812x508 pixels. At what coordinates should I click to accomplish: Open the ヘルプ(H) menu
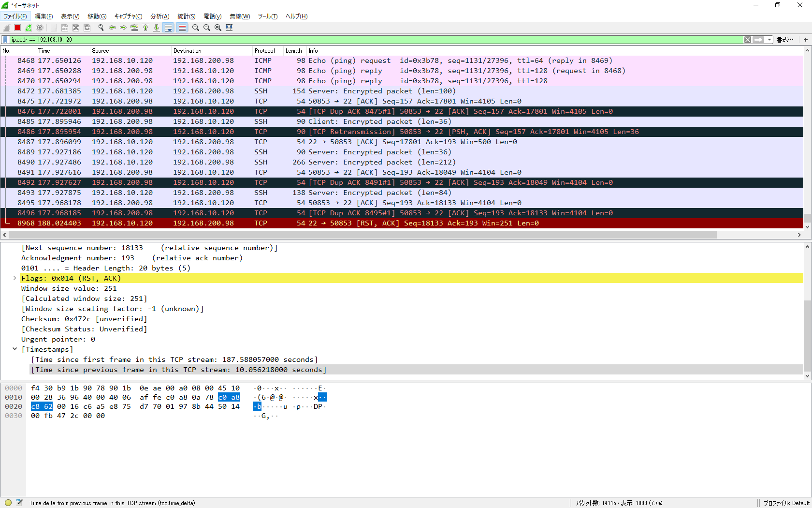coord(296,16)
